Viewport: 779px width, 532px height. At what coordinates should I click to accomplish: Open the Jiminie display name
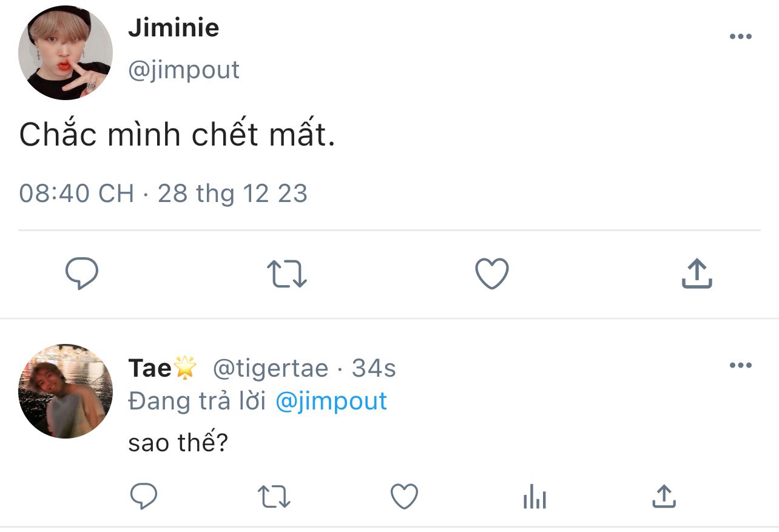click(x=174, y=28)
